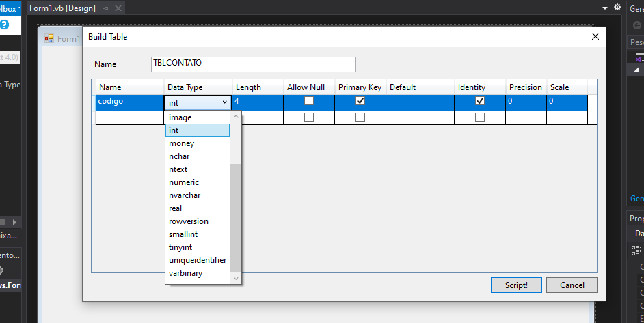The height and width of the screenshot is (323, 644).
Task: Select nchar from the dropdown list
Action: click(x=197, y=156)
